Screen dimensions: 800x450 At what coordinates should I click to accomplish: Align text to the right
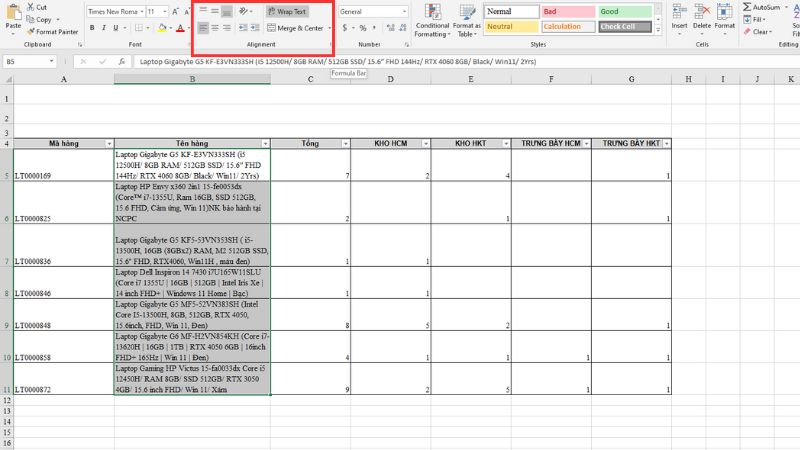[x=227, y=28]
